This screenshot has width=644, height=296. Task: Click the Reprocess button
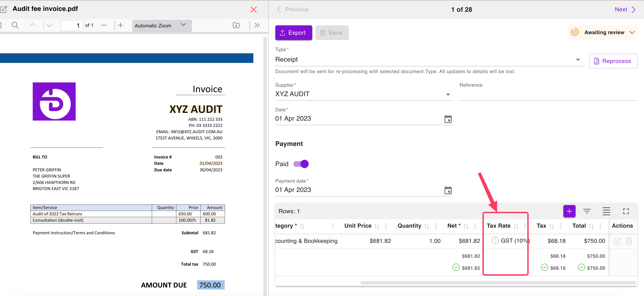pyautogui.click(x=613, y=61)
